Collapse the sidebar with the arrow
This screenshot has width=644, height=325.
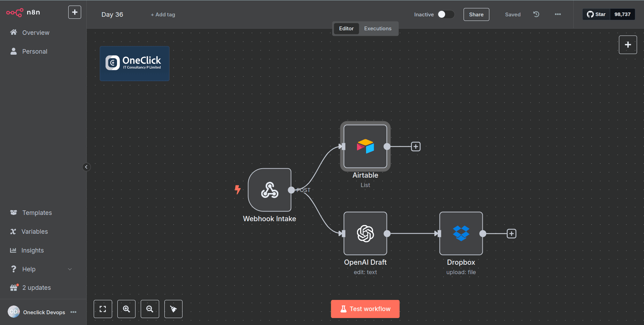point(86,167)
